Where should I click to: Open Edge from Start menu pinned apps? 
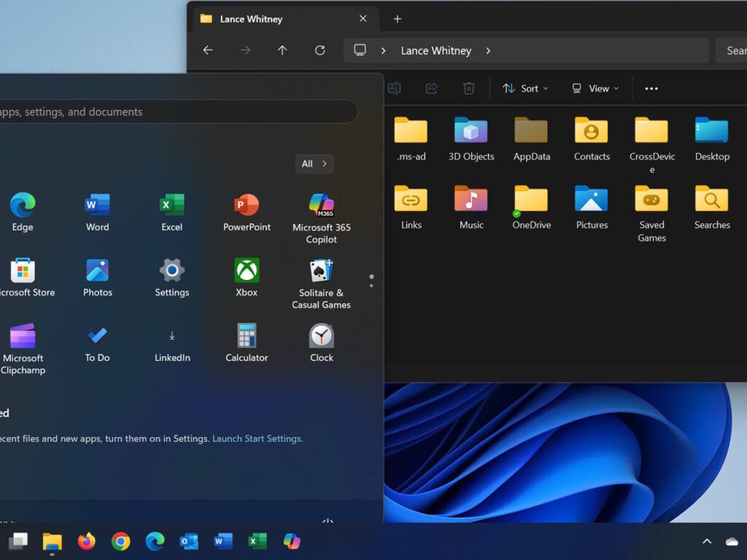coord(23,212)
